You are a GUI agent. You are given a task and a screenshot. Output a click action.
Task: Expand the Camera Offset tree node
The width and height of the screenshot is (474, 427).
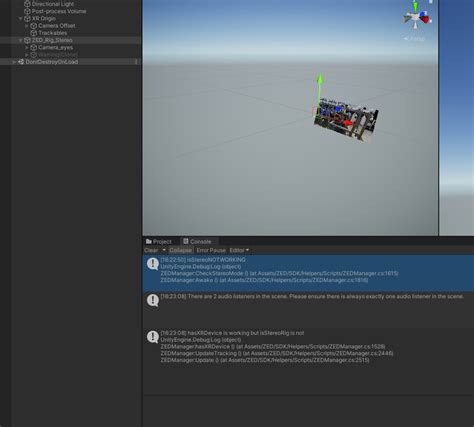click(27, 26)
